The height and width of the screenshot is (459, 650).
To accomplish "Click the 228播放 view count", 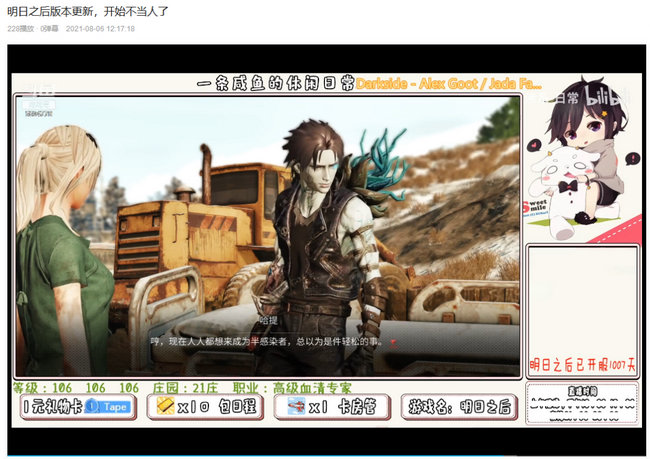I will (x=20, y=29).
